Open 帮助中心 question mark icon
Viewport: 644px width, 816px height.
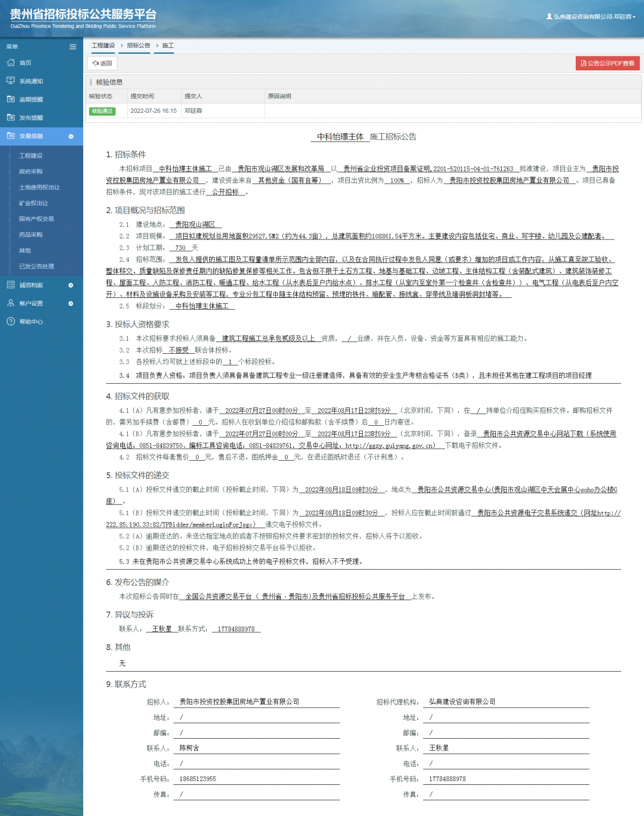(x=10, y=322)
